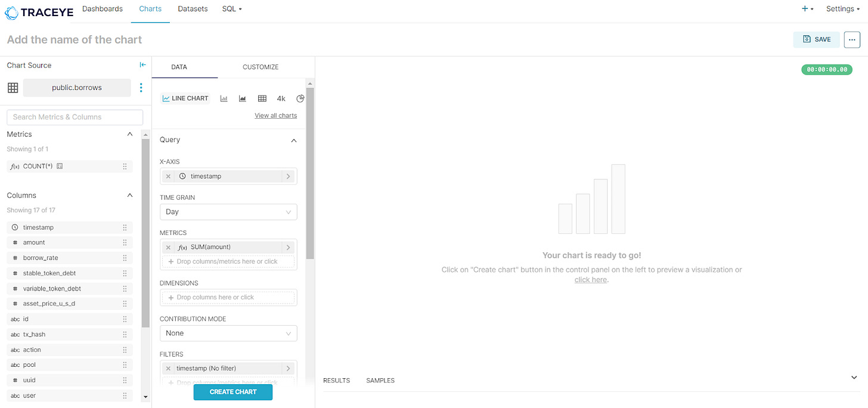Open the SQL dropdown menu
868x408 pixels.
pyautogui.click(x=232, y=9)
